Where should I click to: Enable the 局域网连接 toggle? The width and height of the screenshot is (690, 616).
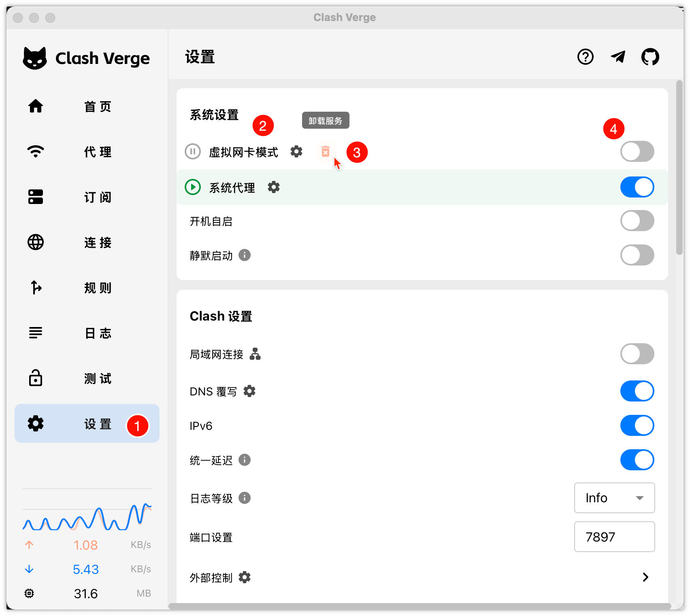[x=637, y=354]
